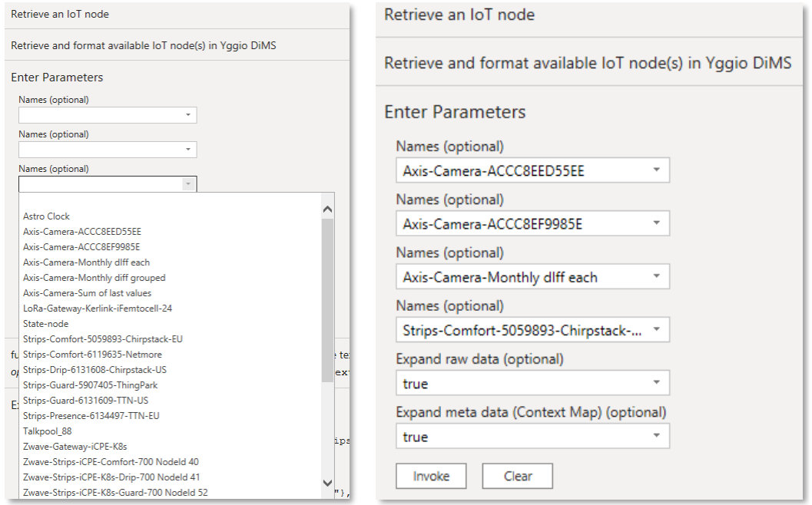Select Zwave-Gateway-iCPE-K8s

(x=75, y=447)
